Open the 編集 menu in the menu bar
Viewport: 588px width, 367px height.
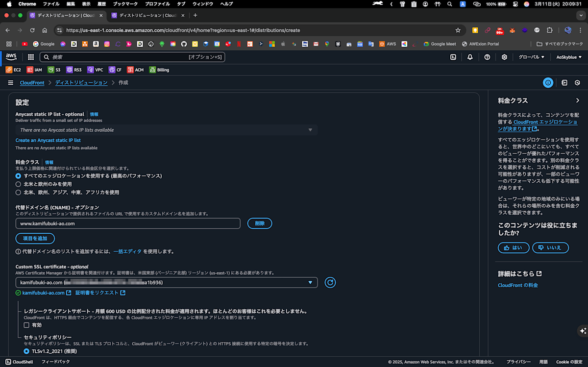pos(71,4)
